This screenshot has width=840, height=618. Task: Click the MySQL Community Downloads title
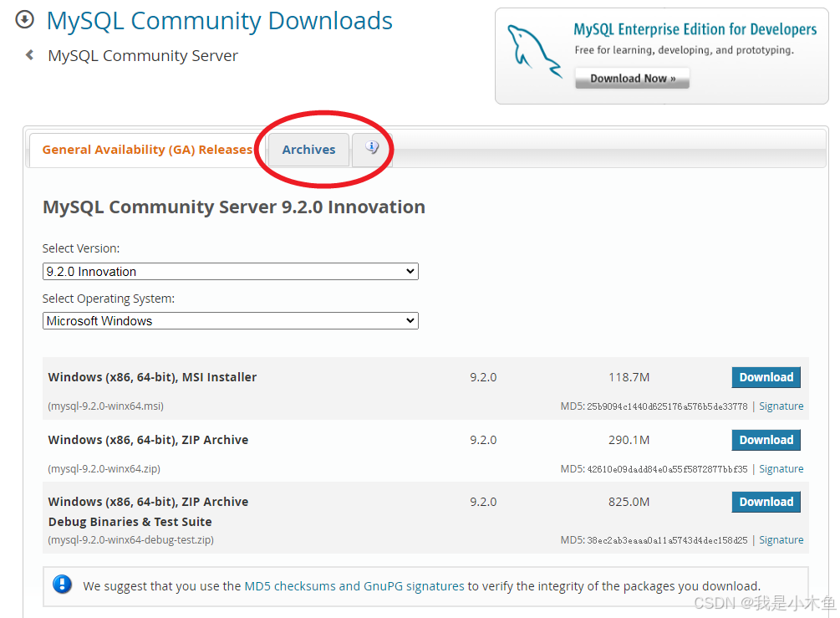click(220, 21)
